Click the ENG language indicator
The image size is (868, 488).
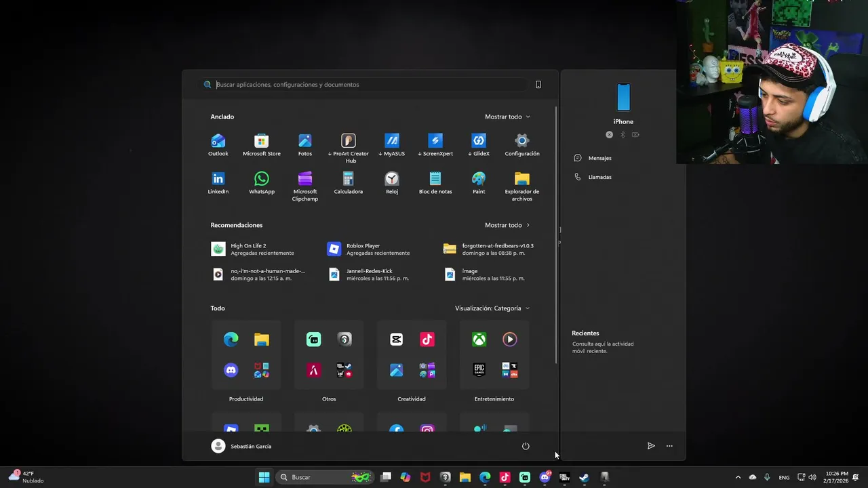click(x=784, y=477)
